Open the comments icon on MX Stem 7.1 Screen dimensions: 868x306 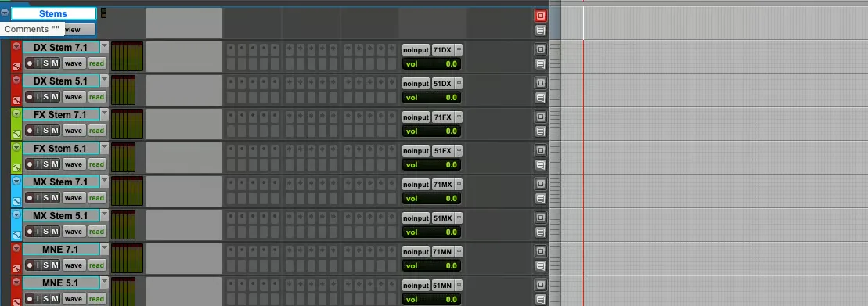pos(540,199)
